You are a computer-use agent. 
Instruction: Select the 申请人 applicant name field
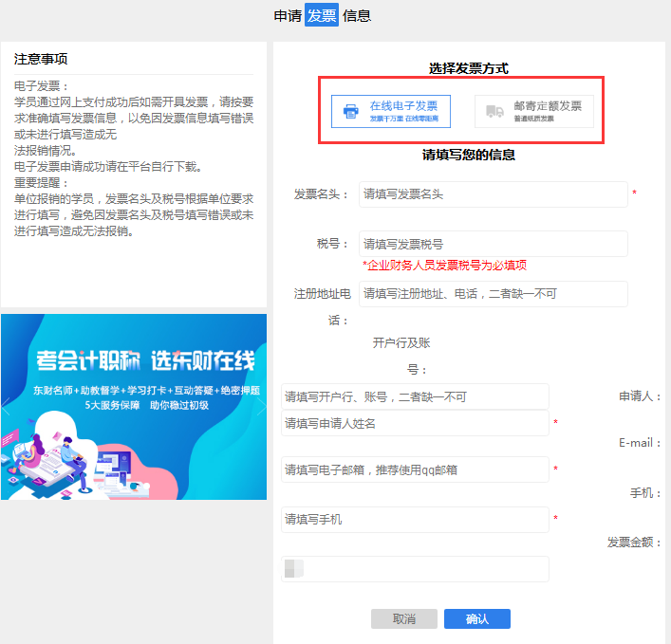coord(416,423)
